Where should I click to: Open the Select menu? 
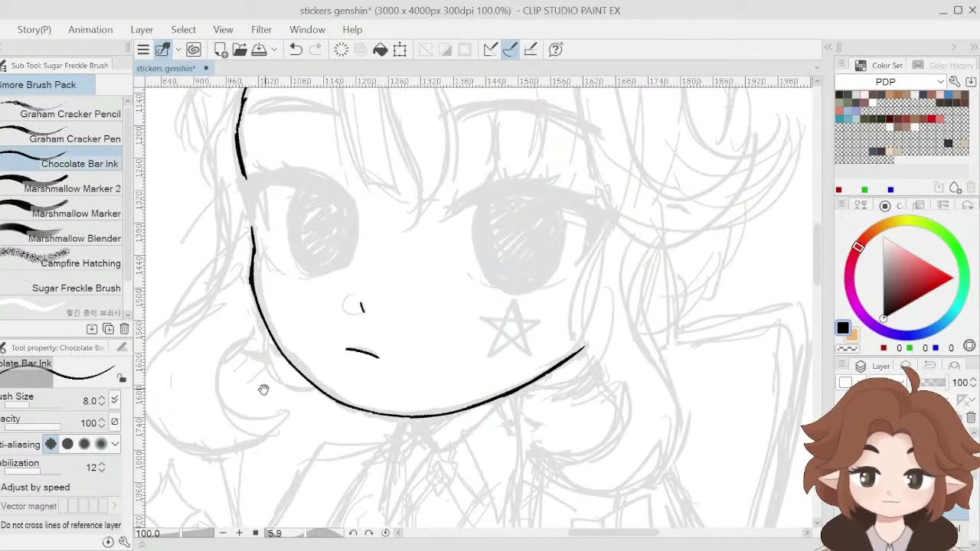(x=183, y=30)
